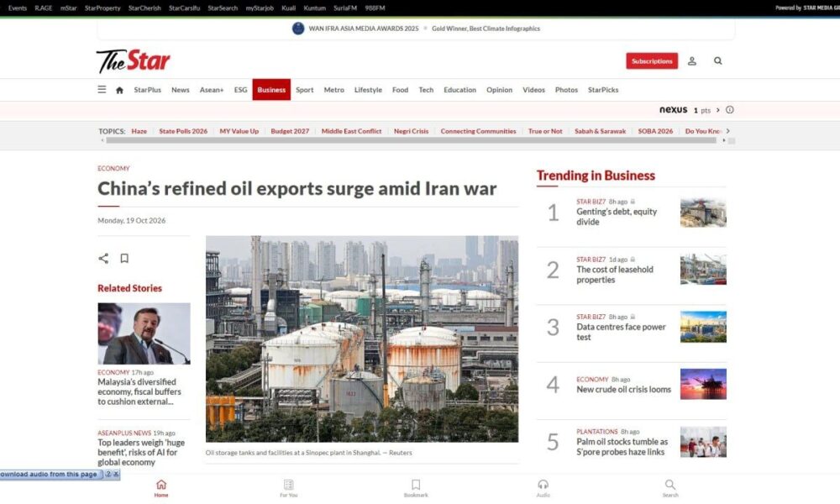Share this article via share icon
840x504 pixels.
(x=103, y=258)
